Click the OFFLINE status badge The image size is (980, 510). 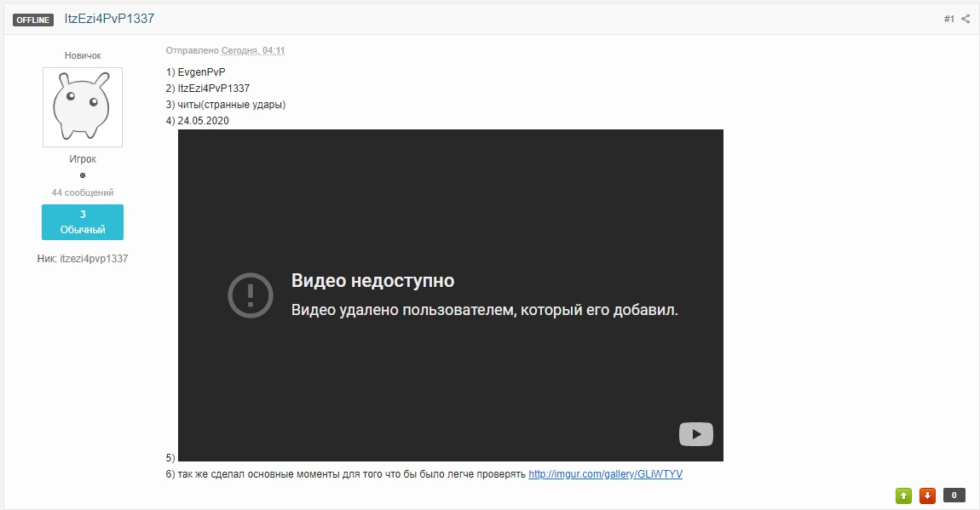click(x=34, y=20)
